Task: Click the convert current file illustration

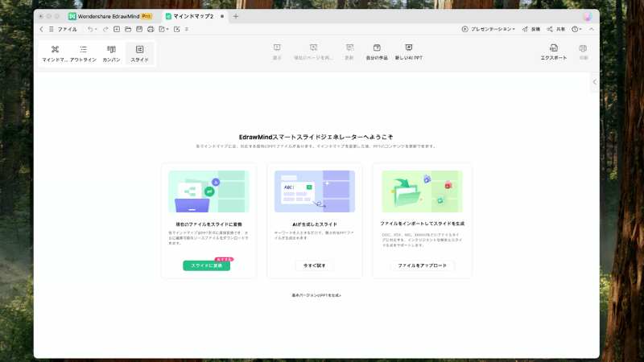Action: tap(208, 191)
